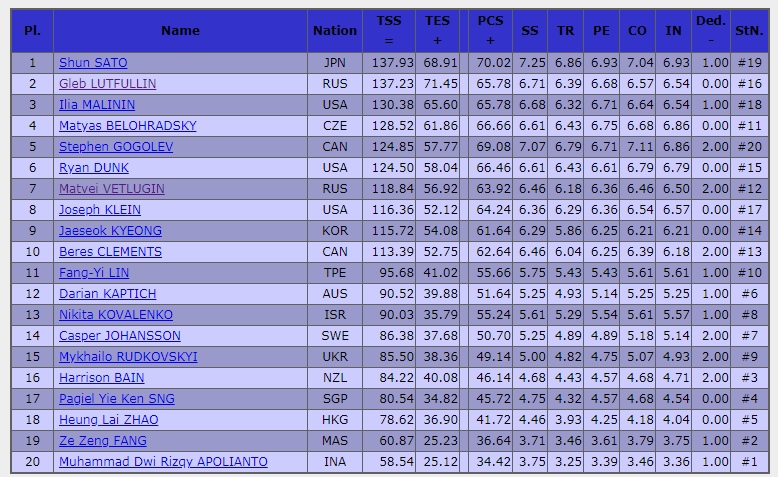The height and width of the screenshot is (477, 778).
Task: Open Gleb LUTFULLIN skater link
Action: point(108,84)
